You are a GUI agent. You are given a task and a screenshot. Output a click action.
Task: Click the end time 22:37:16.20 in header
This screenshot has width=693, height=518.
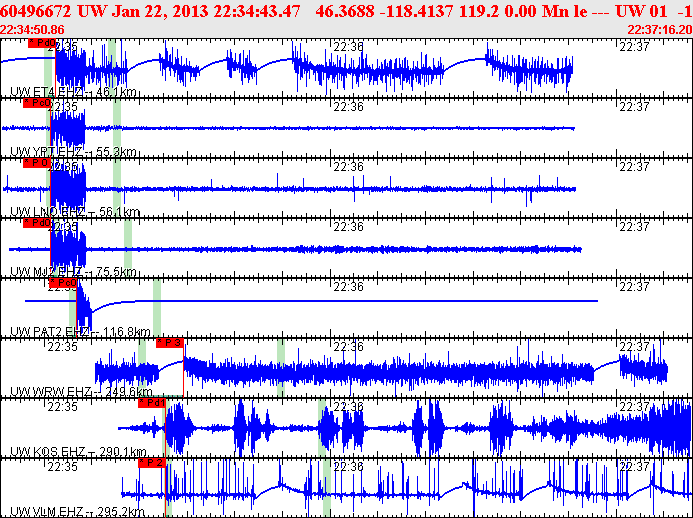(658, 30)
